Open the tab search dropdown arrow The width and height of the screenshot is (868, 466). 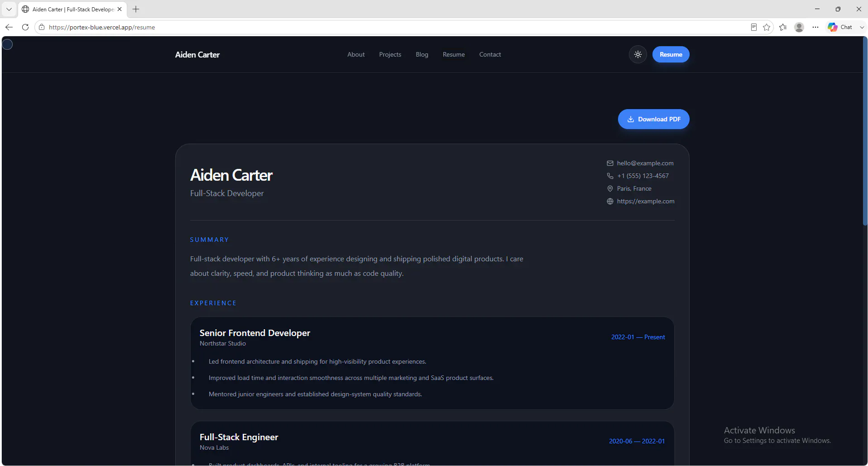pos(9,9)
